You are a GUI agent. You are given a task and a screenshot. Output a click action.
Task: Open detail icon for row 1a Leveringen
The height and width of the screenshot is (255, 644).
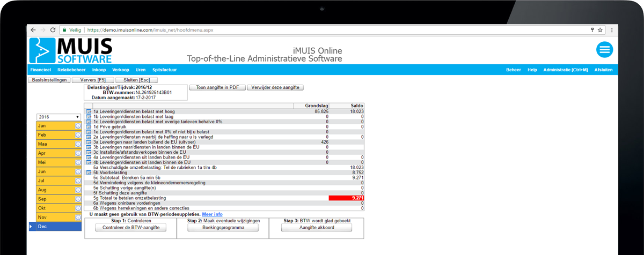click(89, 111)
